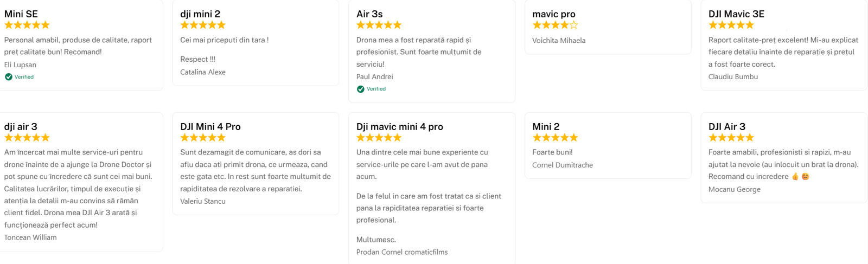Click the star rating of Air 3s review
Viewport: 868px width, 264px height.
coord(379,25)
